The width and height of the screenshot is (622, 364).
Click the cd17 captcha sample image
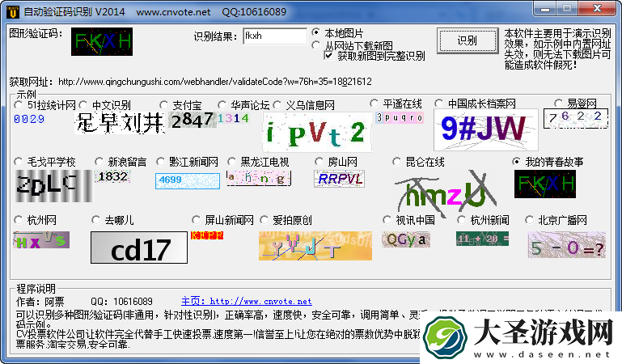pos(139,248)
